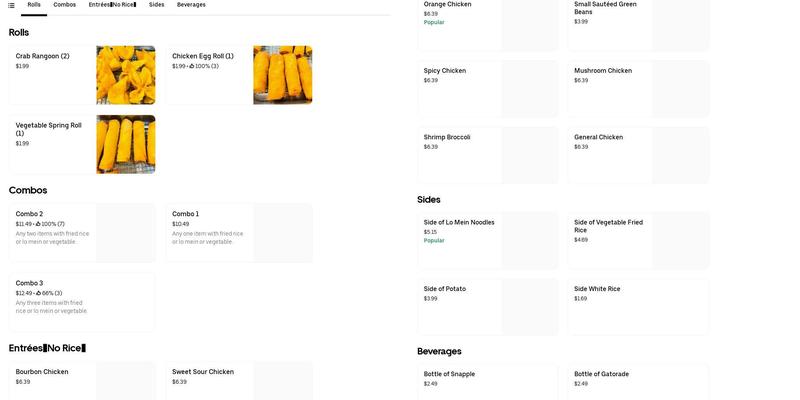The width and height of the screenshot is (800, 400).
Task: Choose the Combo 1 item
Action: [238, 233]
